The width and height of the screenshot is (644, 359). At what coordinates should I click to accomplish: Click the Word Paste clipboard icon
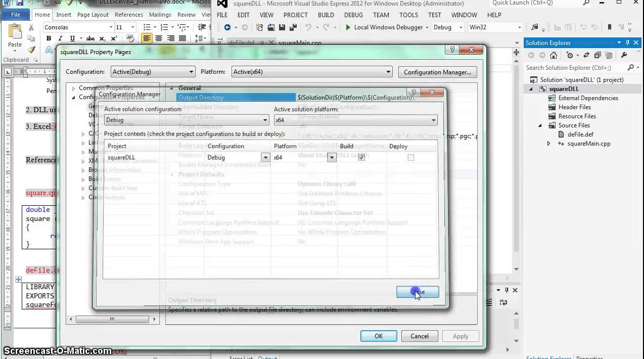click(x=15, y=32)
